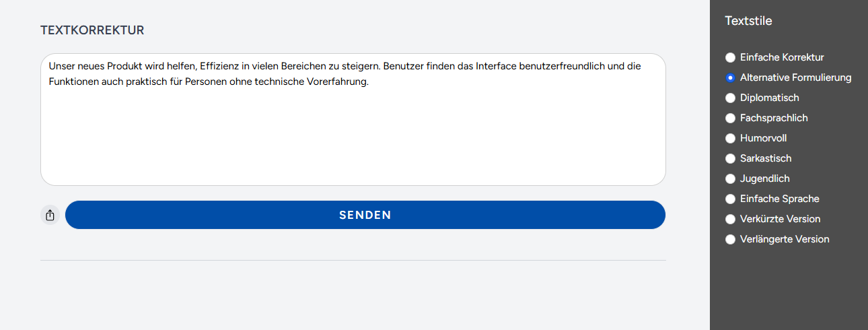Select the Einfache Sprache option
The height and width of the screenshot is (330, 868).
tap(730, 199)
